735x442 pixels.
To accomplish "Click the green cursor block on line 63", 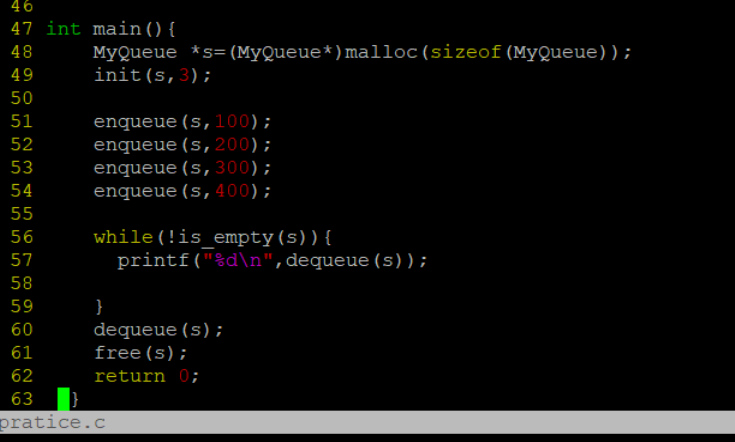I will (x=63, y=399).
